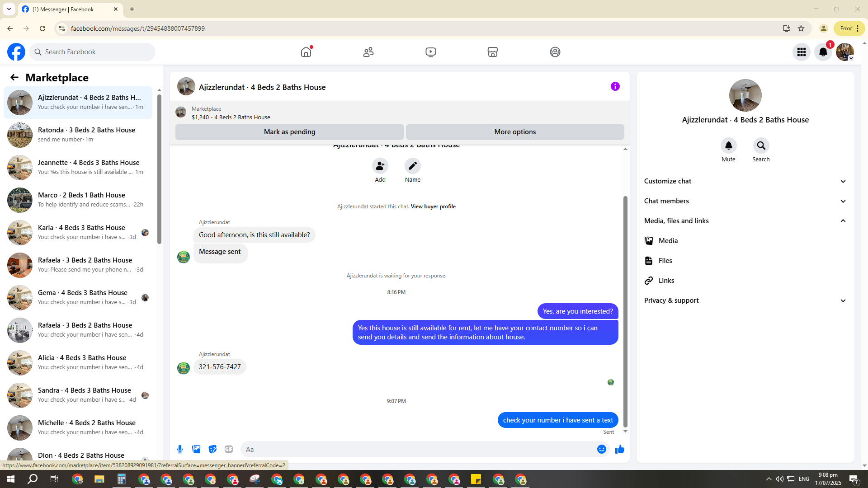Expand Privacy & support
This screenshot has width=868, height=488.
[745, 300]
